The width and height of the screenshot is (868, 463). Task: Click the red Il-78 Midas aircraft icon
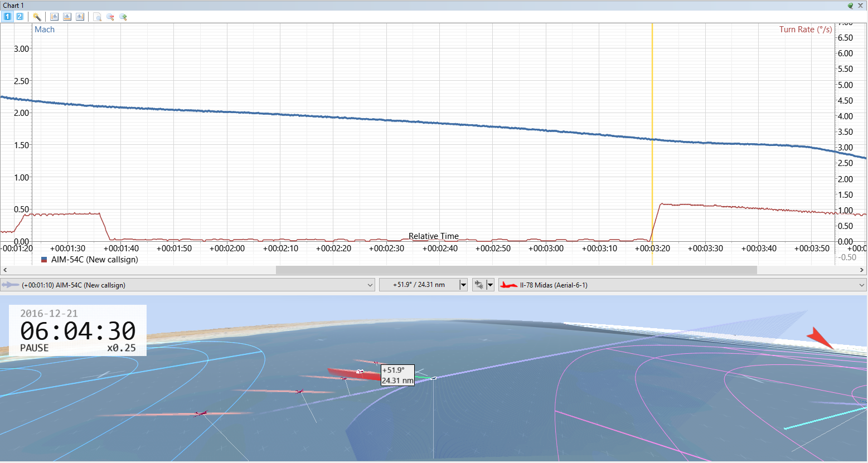[508, 285]
